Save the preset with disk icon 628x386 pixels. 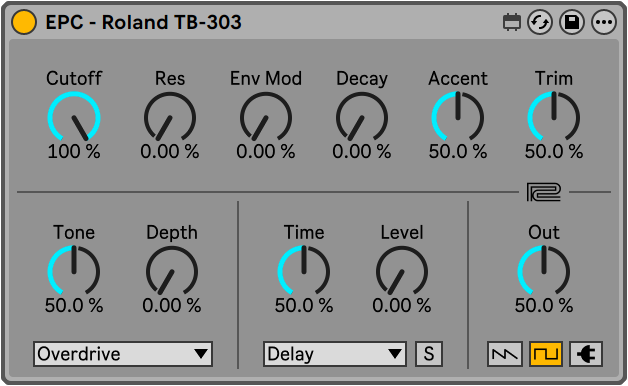pyautogui.click(x=572, y=22)
